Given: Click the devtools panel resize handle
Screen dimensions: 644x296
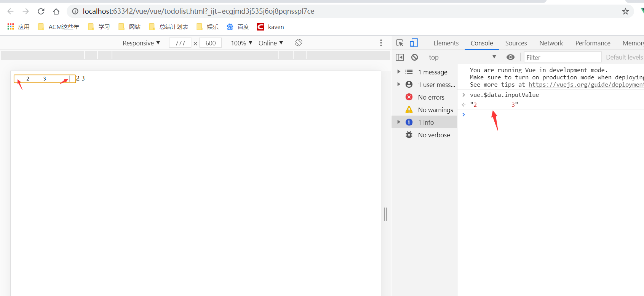Looking at the screenshot, I should pyautogui.click(x=385, y=214).
